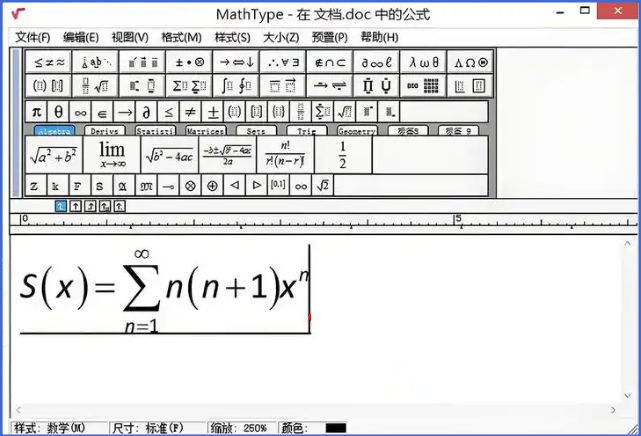Open the spaces and ellipses palette
Image resolution: width=641 pixels, height=436 pixels.
coord(96,62)
